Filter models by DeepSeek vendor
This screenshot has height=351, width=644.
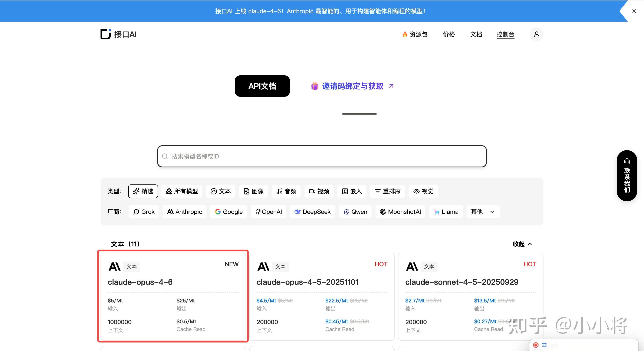tap(312, 212)
